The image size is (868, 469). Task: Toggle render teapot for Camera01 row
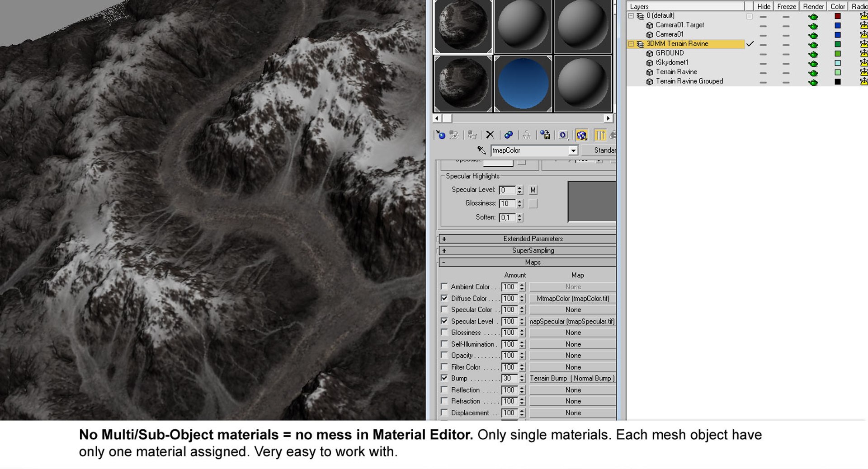tap(813, 35)
